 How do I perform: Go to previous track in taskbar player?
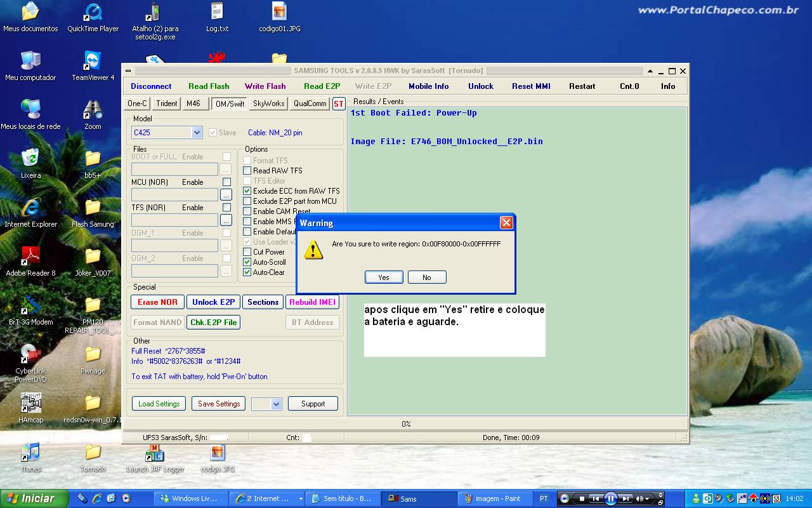click(x=595, y=499)
